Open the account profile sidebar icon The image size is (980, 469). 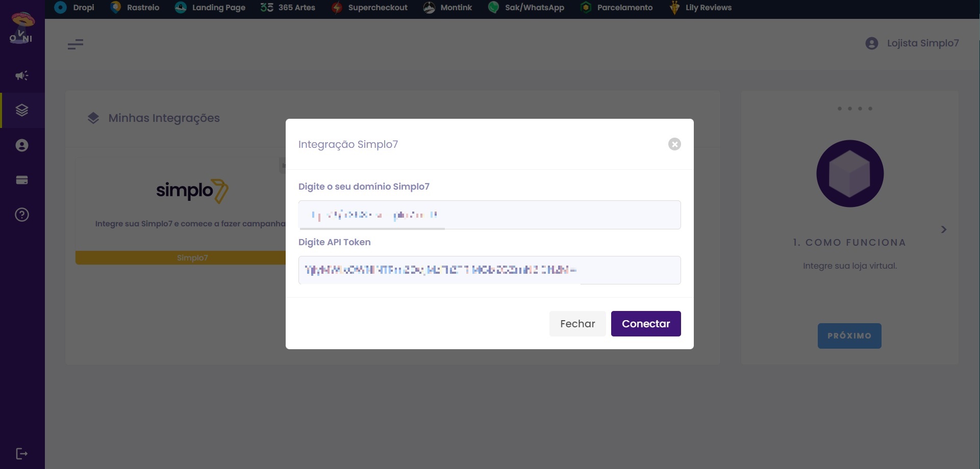[22, 145]
